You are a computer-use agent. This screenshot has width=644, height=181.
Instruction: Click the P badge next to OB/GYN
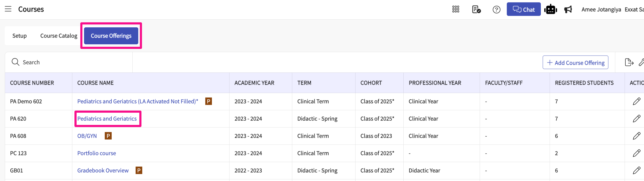tap(108, 136)
